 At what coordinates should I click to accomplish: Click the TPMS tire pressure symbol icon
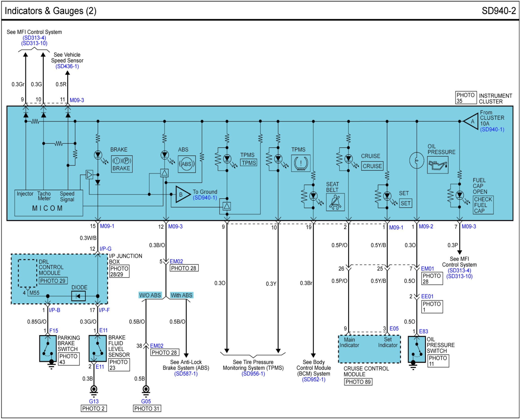(x=301, y=163)
